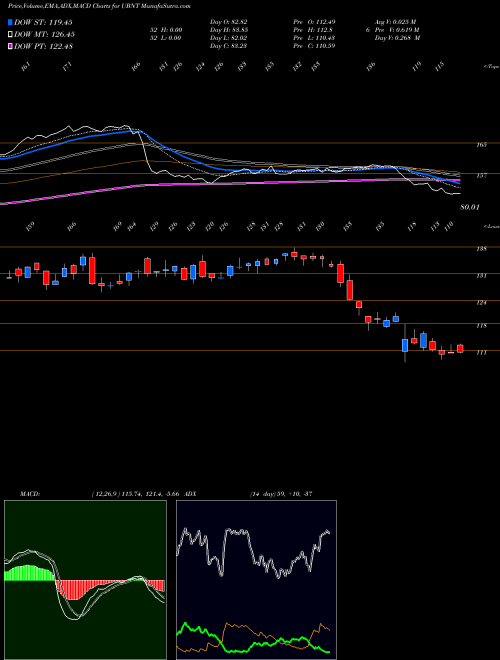Click the 157 EMA axis label

coord(481,176)
